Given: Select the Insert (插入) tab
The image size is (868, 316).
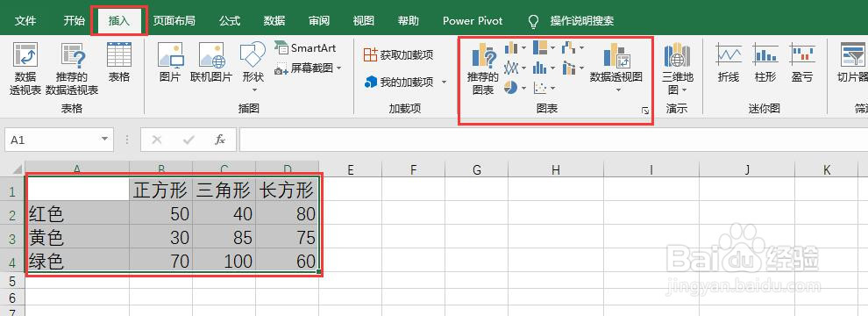Looking at the screenshot, I should tap(119, 21).
